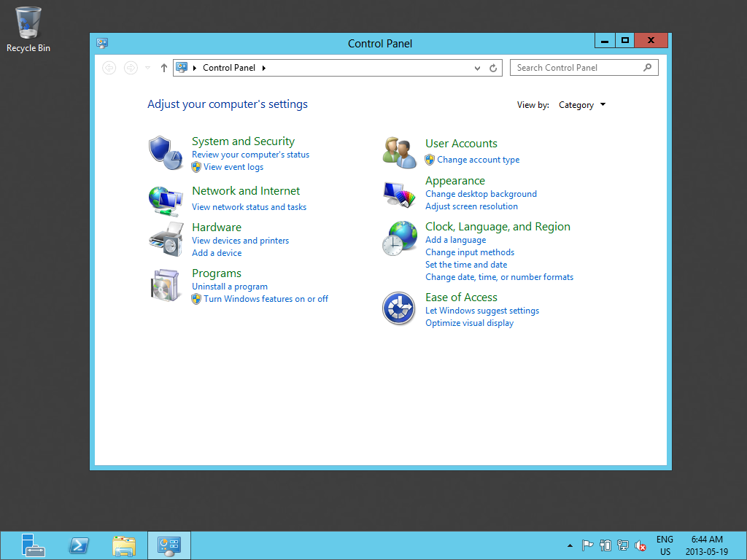Open the System and Security shield icon
The height and width of the screenshot is (560, 747).
[x=166, y=152]
